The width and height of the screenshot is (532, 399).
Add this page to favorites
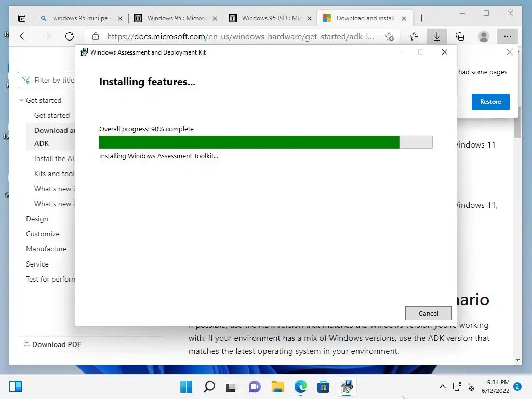click(390, 37)
